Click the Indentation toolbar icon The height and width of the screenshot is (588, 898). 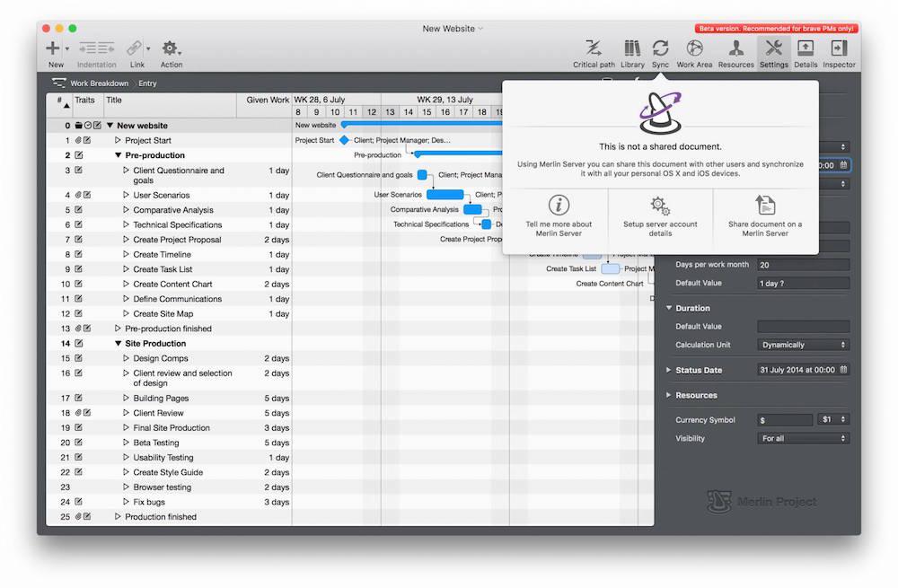click(x=96, y=48)
